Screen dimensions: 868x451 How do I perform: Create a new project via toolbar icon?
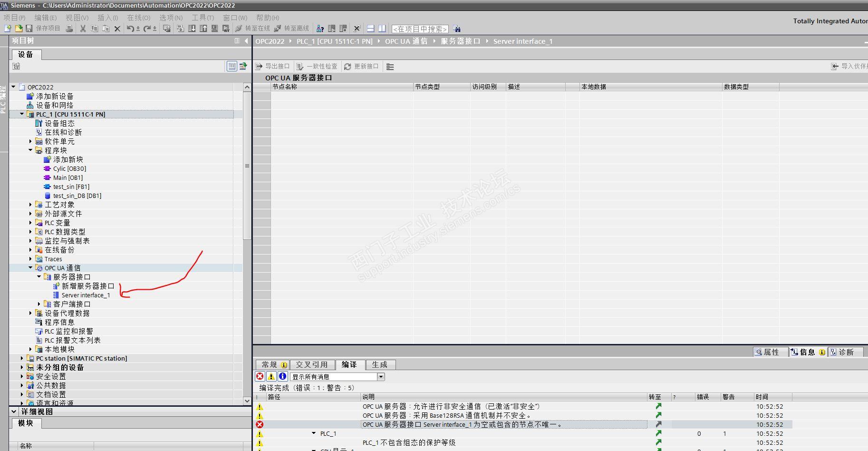click(x=8, y=29)
